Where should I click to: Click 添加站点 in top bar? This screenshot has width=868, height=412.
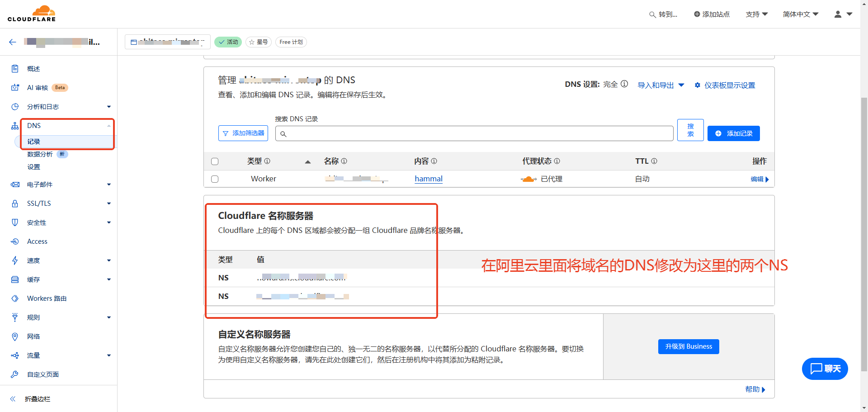(x=712, y=14)
